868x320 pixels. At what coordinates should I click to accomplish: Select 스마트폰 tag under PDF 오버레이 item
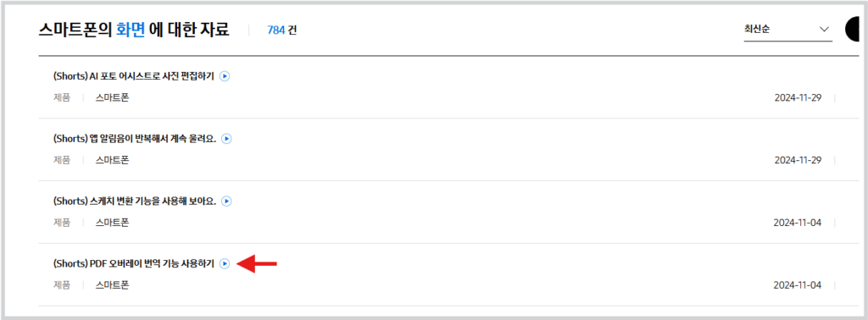point(113,285)
